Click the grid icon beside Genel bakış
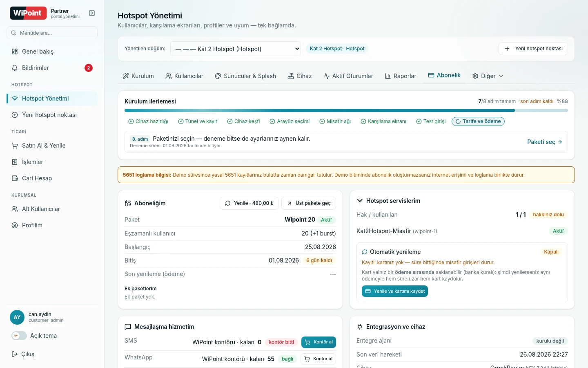The width and height of the screenshot is (588, 368). pyautogui.click(x=15, y=52)
